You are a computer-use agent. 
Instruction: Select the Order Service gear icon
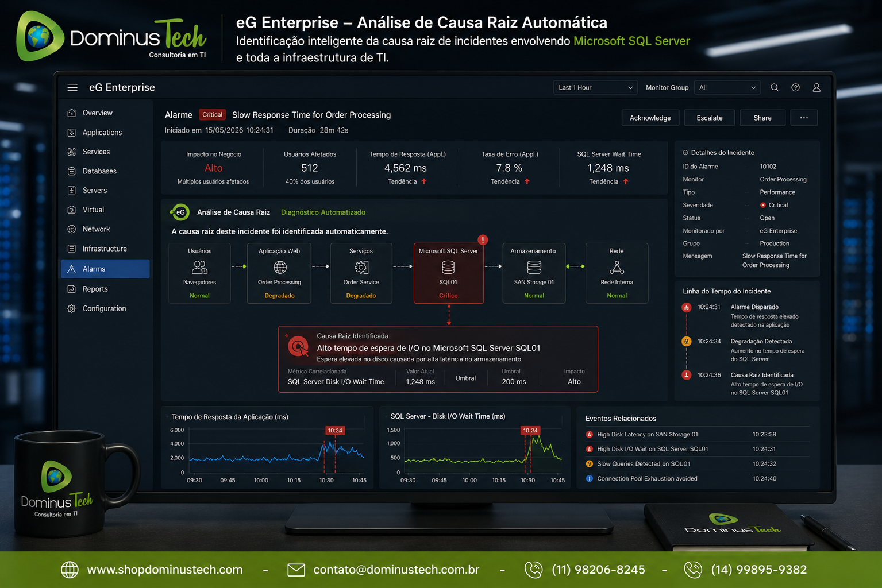(x=361, y=267)
